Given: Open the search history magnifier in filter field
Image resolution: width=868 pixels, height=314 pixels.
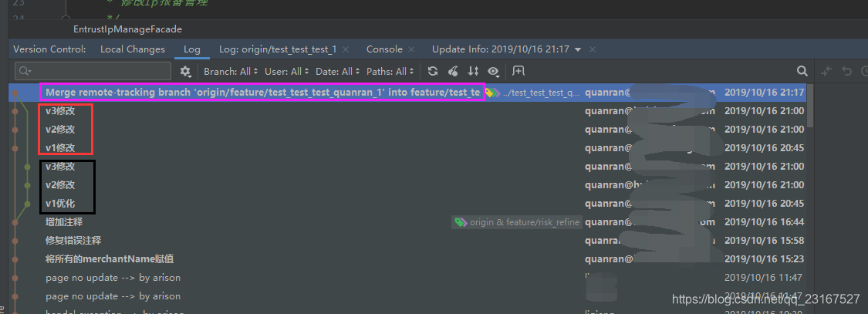Looking at the screenshot, I should click(25, 72).
